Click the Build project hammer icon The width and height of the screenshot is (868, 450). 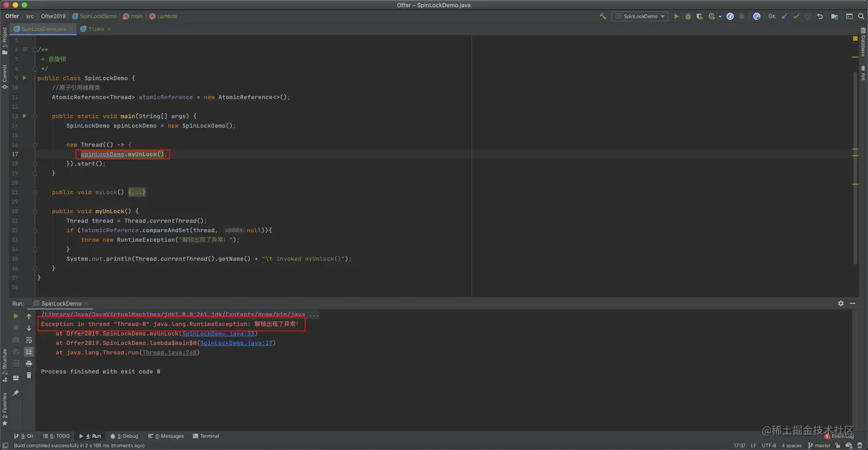point(602,16)
